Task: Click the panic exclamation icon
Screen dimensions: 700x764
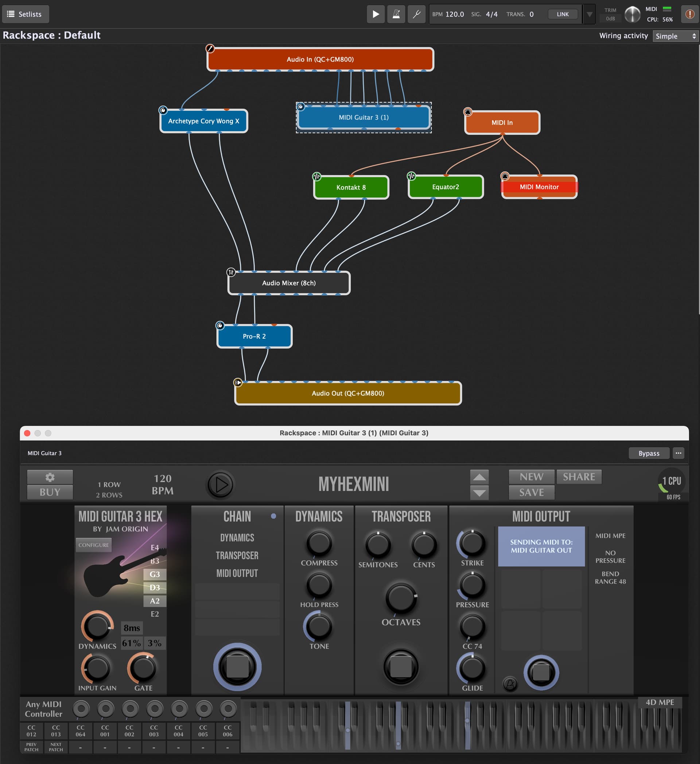Action: point(689,15)
